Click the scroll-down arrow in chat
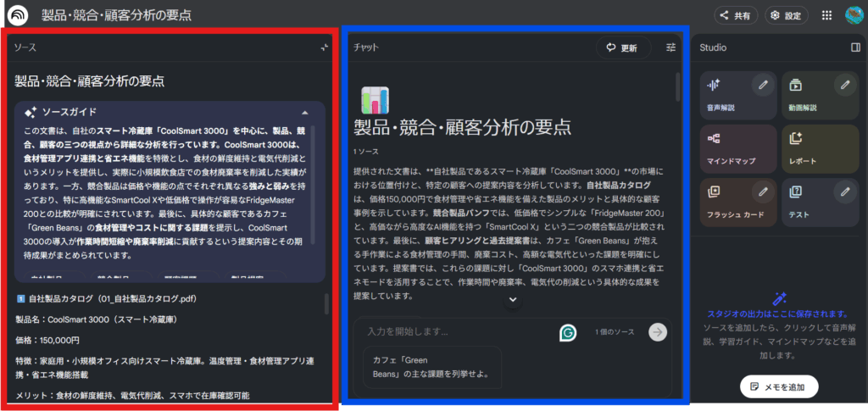This screenshot has width=868, height=411. click(x=512, y=299)
